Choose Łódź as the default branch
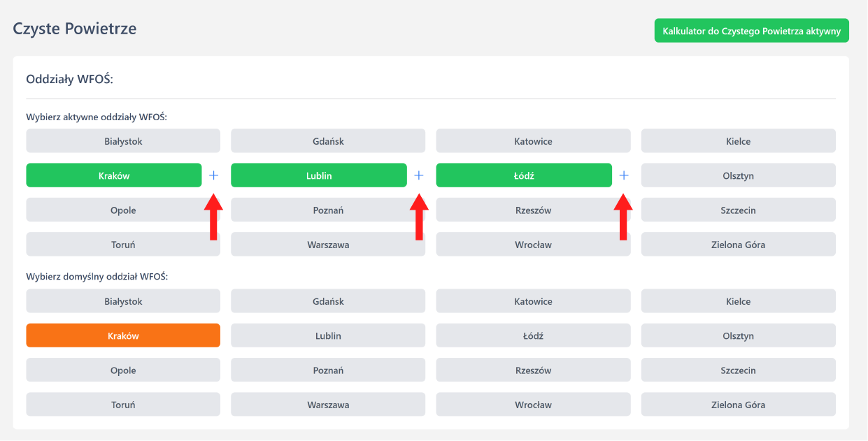The height and width of the screenshot is (441, 868). (533, 335)
